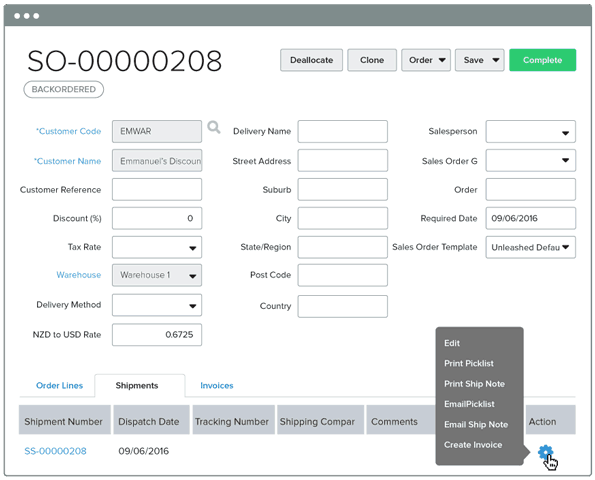This screenshot has width=595, height=480.
Task: Choose Print Picklist in the popup menu
Action: point(469,364)
